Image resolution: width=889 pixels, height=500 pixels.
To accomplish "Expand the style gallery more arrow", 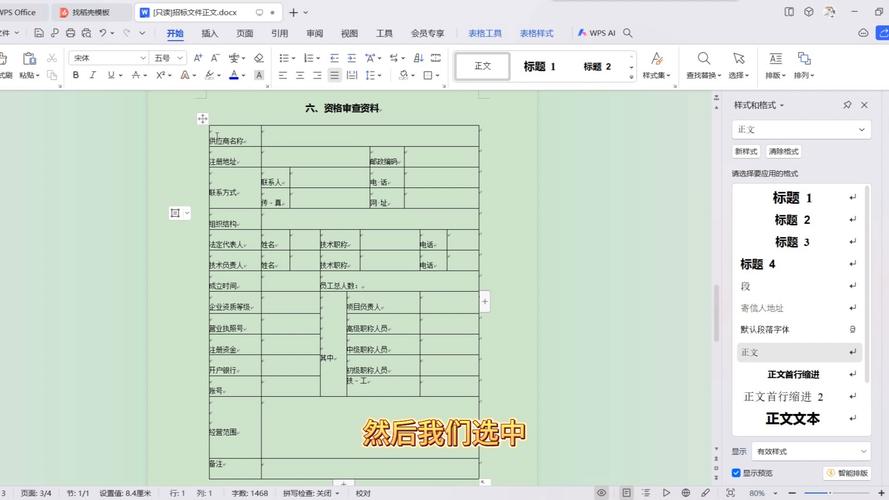I will pyautogui.click(x=631, y=77).
